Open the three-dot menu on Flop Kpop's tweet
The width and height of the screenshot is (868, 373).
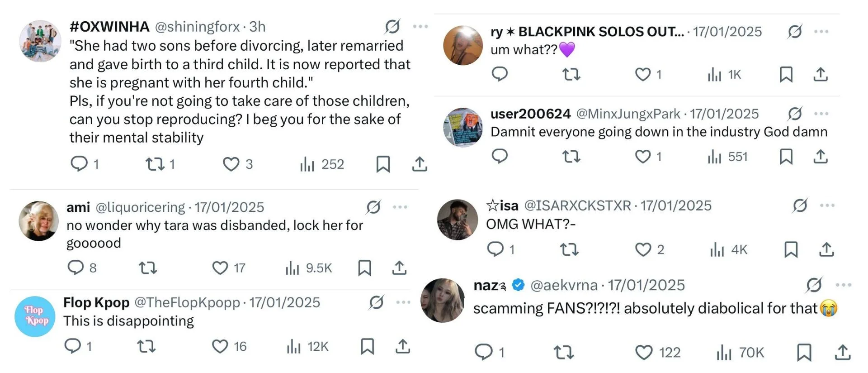pos(403,302)
